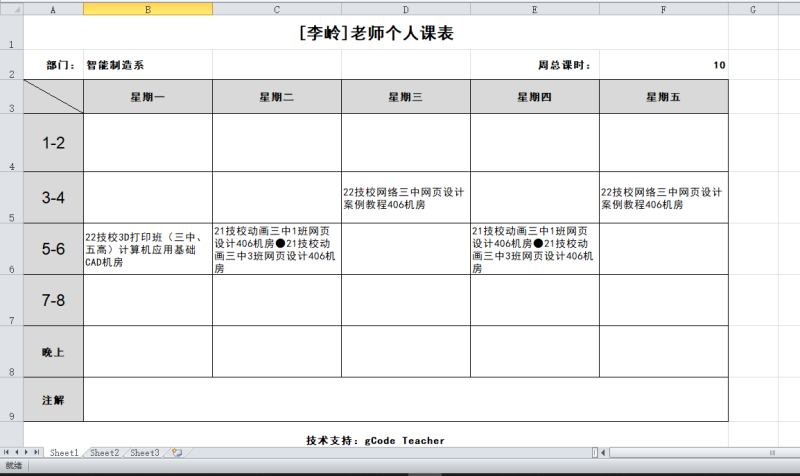Click the select-all corner box
This screenshot has width=800, height=476.
coord(11,9)
